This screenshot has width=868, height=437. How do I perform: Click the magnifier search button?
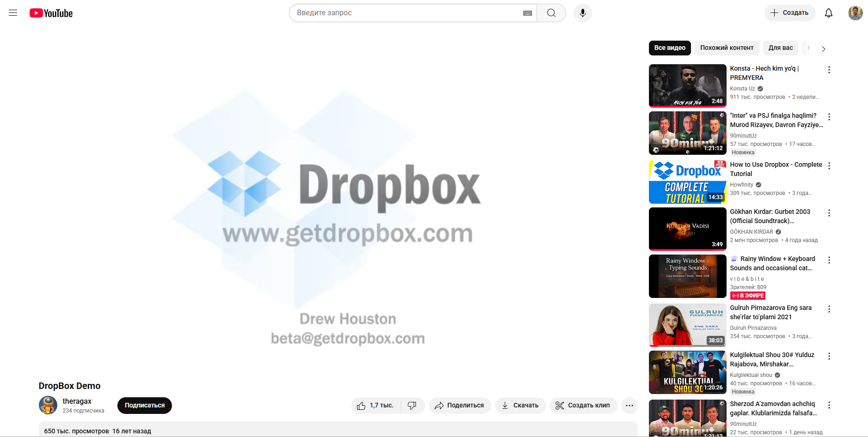(x=551, y=13)
